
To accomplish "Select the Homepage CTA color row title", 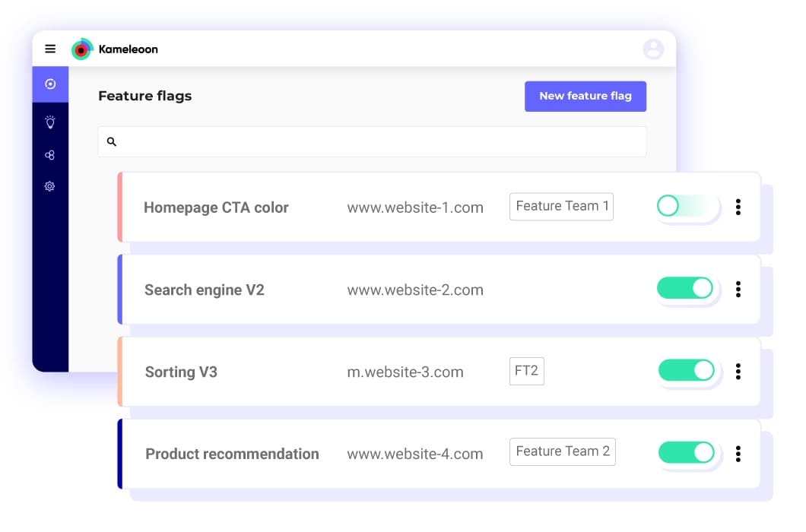I will coord(216,207).
